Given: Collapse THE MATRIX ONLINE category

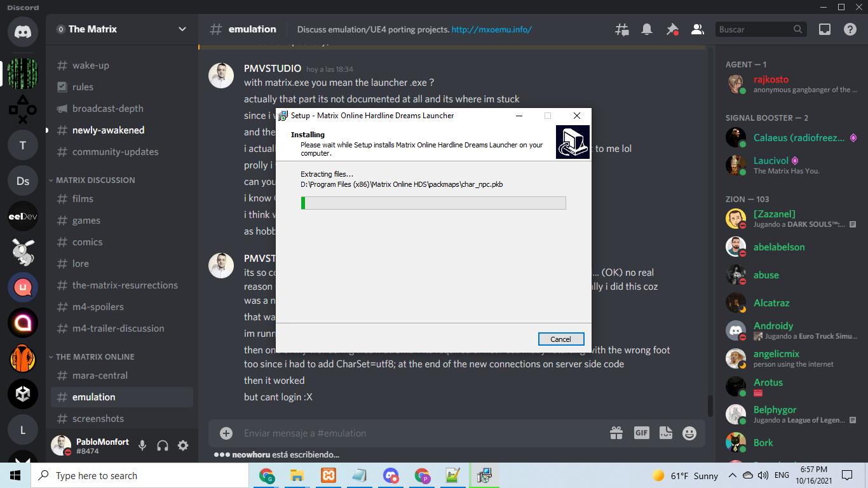Looking at the screenshot, I should tap(95, 356).
